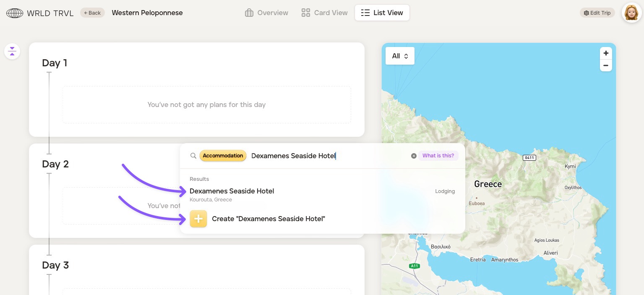The width and height of the screenshot is (644, 295).
Task: Click the "What is this?" help link
Action: 438,156
